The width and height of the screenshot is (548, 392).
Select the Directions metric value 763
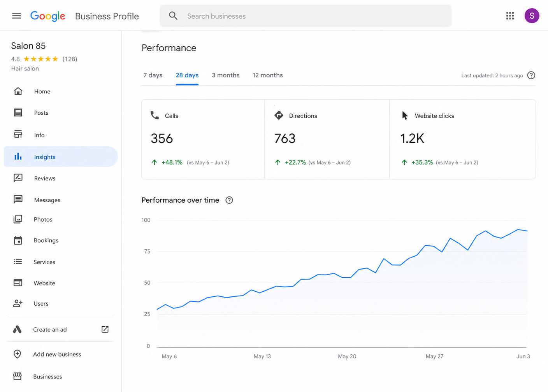(285, 138)
